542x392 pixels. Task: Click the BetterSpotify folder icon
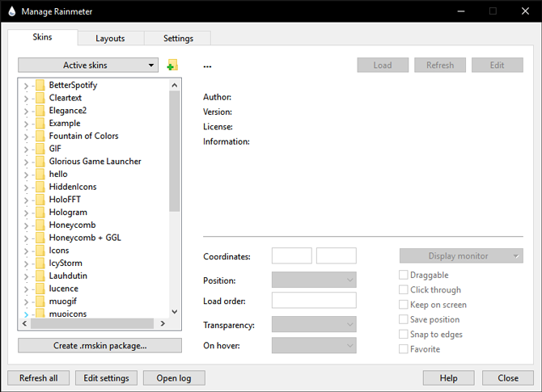pos(40,85)
